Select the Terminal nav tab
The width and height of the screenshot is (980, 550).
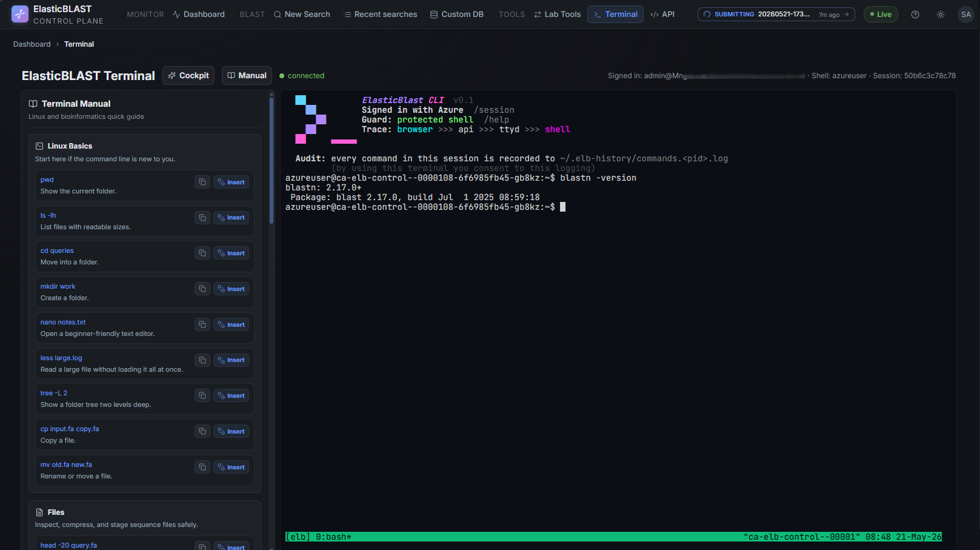click(x=615, y=15)
